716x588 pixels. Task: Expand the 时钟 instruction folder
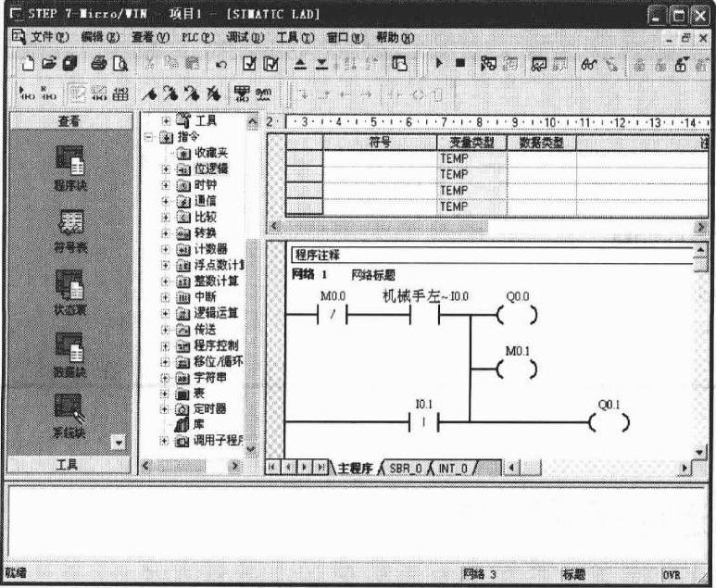tap(166, 185)
